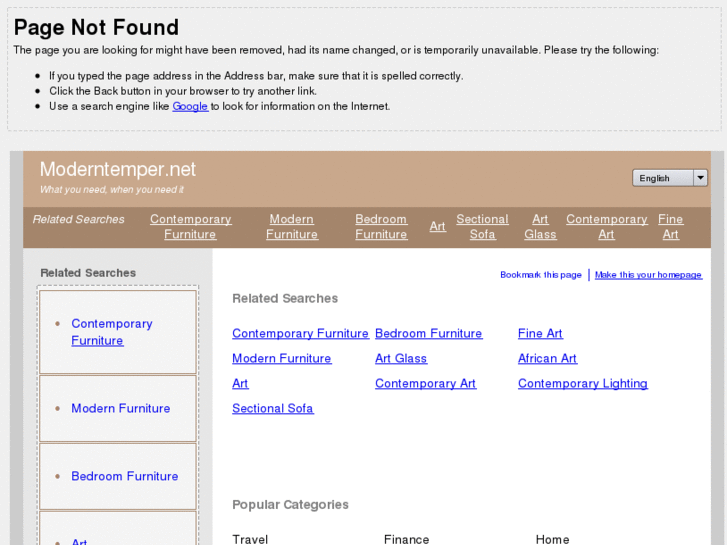
Task: Go to Art Glass in the top navigation bar
Action: pyautogui.click(x=540, y=227)
